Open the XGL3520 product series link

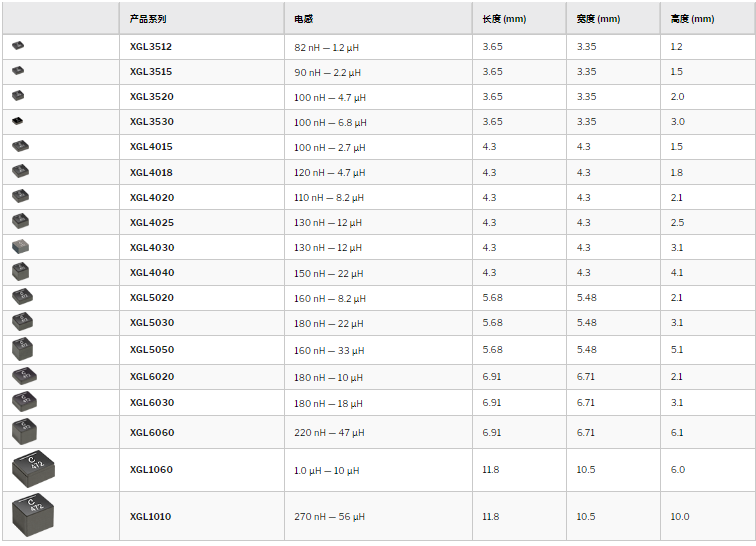151,97
